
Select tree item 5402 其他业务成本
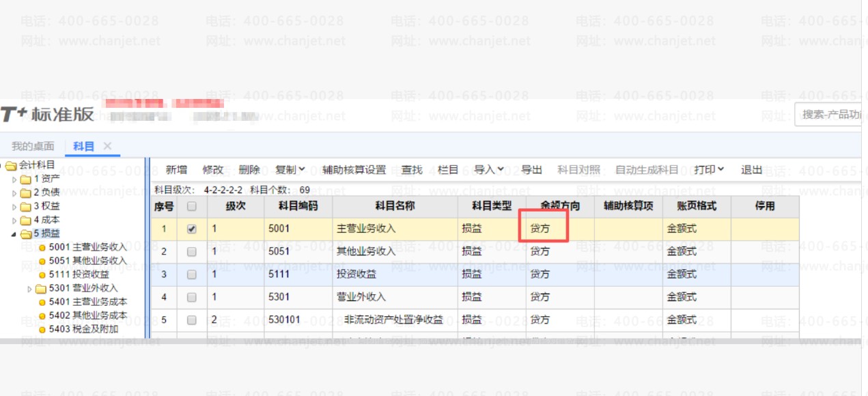point(88,316)
